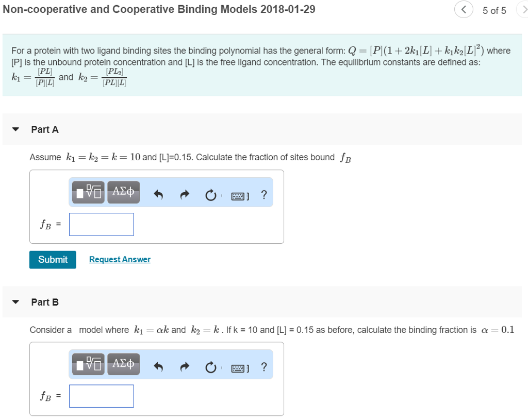Open help question mark in Part A
Viewport: 528px width, 420px height.
pyautogui.click(x=264, y=194)
